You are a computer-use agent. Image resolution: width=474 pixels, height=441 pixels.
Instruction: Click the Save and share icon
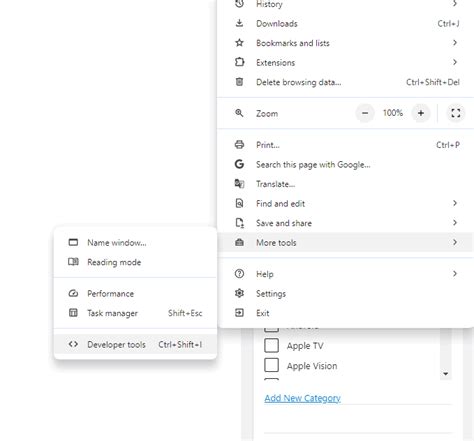pyautogui.click(x=239, y=223)
